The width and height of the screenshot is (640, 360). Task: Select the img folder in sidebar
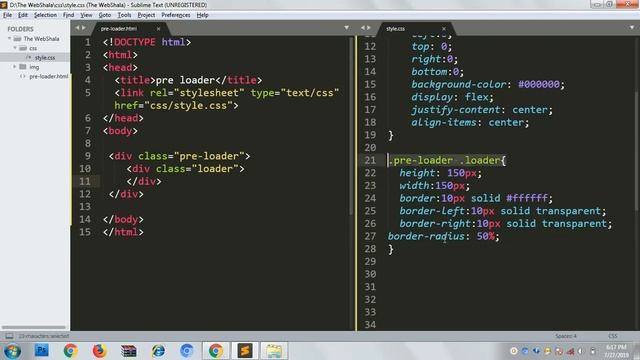pos(34,67)
